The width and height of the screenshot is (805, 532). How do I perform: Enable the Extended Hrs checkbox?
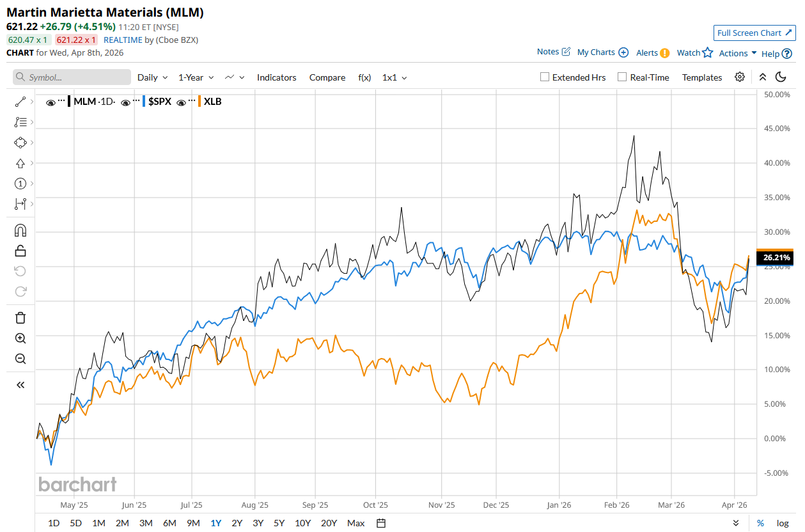pyautogui.click(x=545, y=77)
